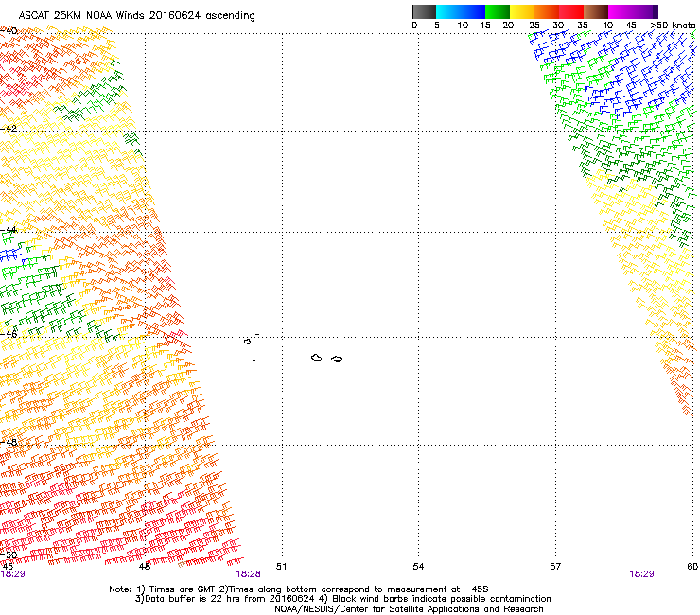The width and height of the screenshot is (700, 615).
Task: Click the "35" label under the color scale
Action: pyautogui.click(x=583, y=26)
